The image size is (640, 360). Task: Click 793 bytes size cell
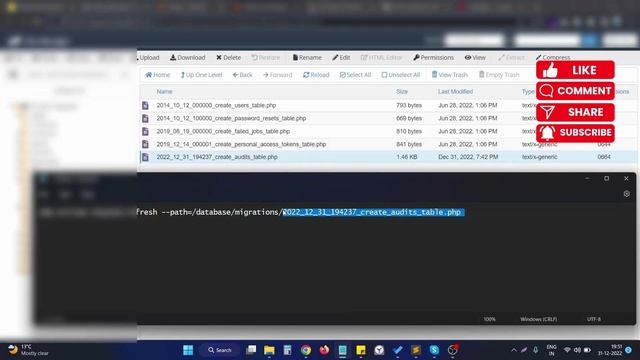[409, 105]
